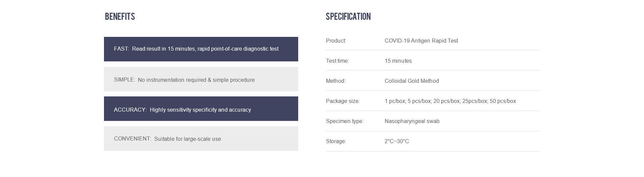Viewport: 644px width, 177px height.
Task: Click the Test time: label
Action: pos(337,61)
